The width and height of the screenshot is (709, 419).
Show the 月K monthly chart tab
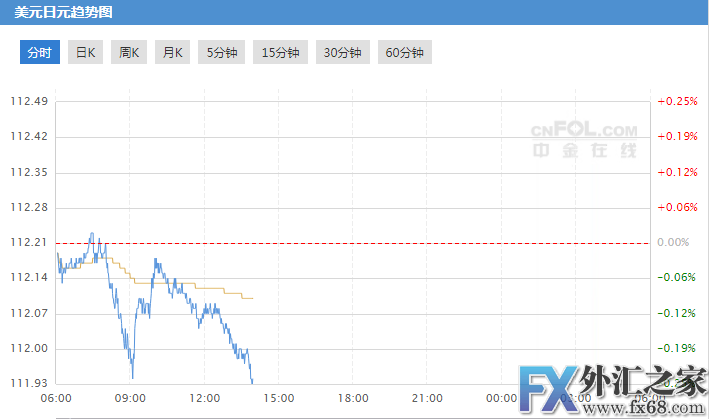pos(173,53)
